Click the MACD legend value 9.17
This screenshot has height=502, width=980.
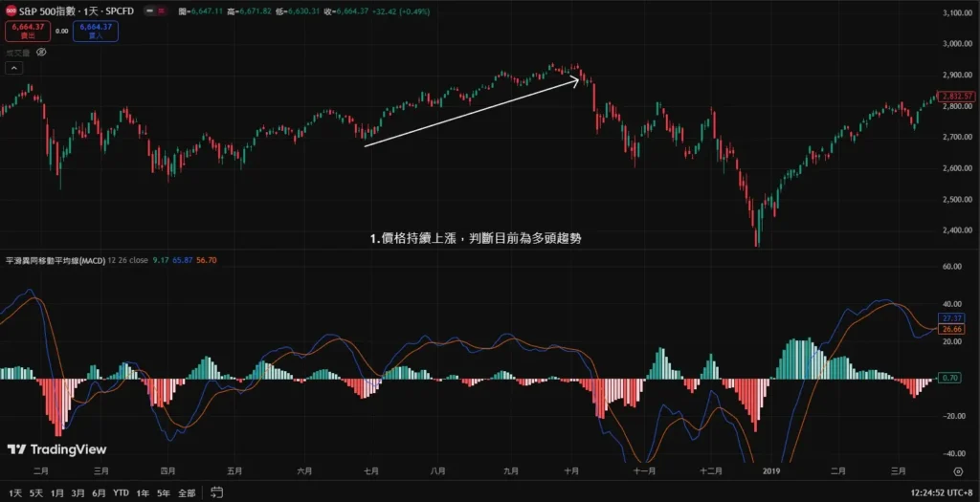(161, 260)
